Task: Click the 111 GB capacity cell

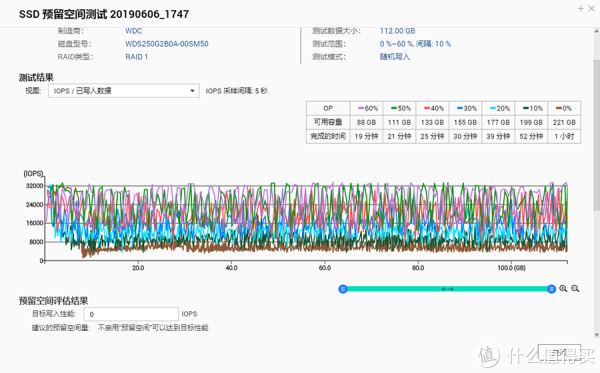Action: click(x=399, y=122)
